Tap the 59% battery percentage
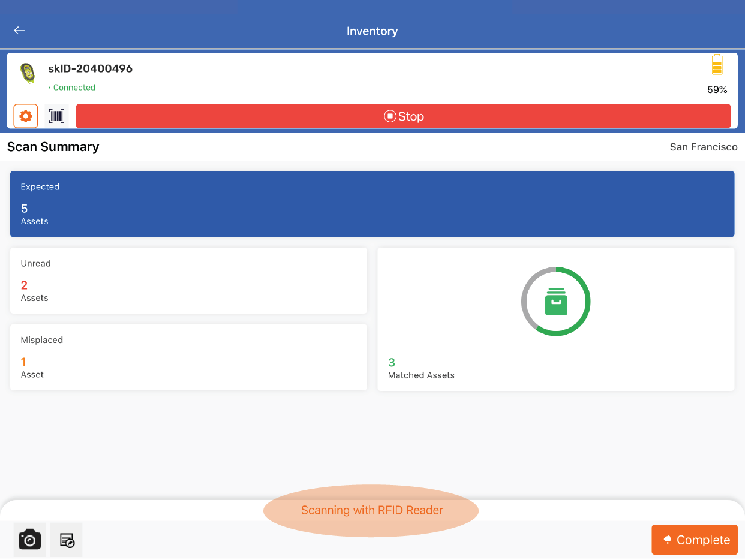This screenshot has height=560, width=745. coord(717,90)
